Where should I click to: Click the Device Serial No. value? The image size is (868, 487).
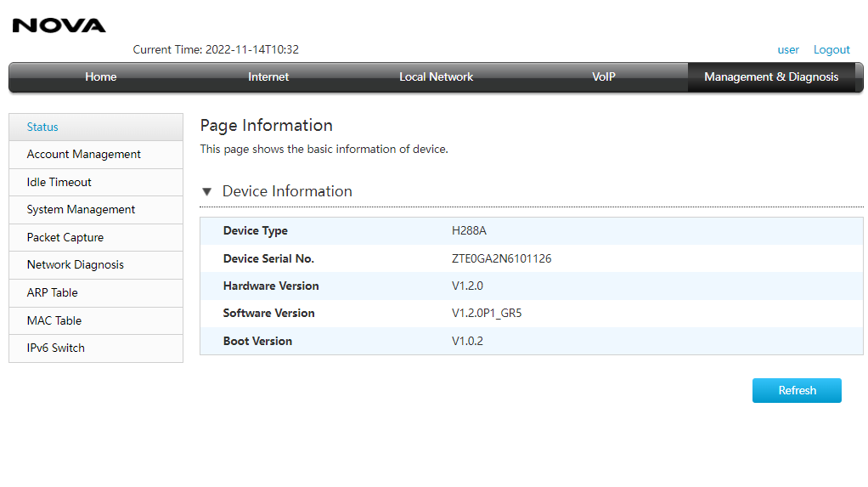[x=502, y=258]
